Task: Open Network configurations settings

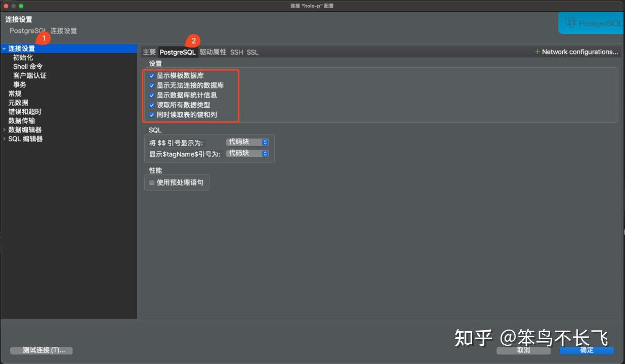Action: tap(576, 52)
